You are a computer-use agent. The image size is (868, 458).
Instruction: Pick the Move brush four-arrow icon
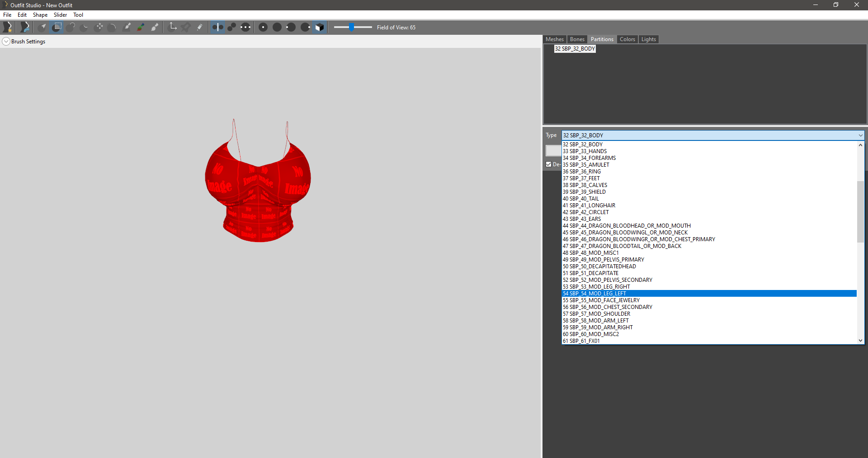pyautogui.click(x=99, y=27)
